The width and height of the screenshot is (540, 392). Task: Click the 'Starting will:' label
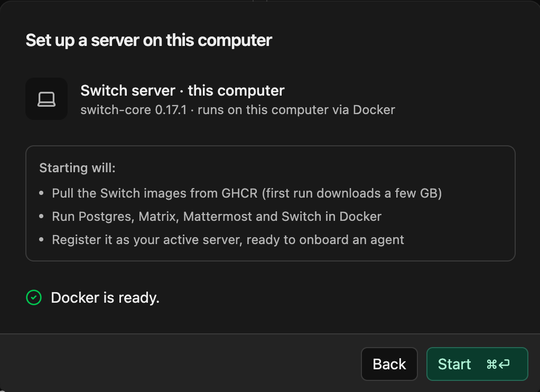77,168
